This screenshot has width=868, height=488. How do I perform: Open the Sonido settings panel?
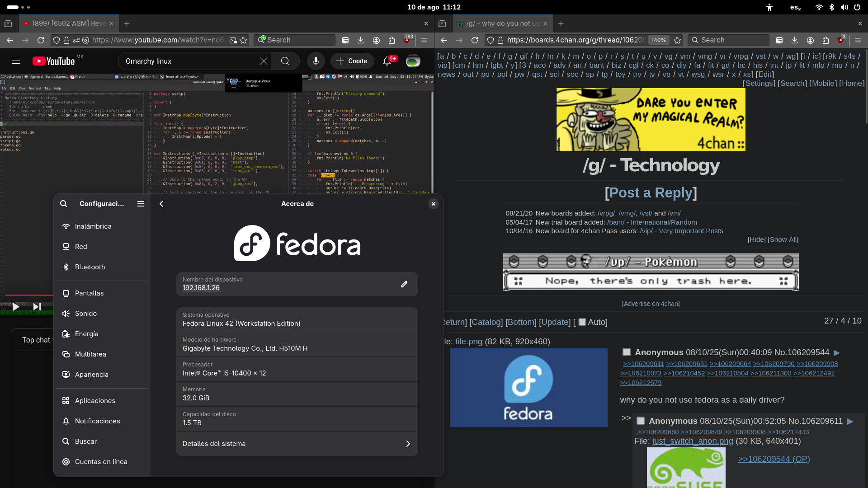tap(102, 314)
